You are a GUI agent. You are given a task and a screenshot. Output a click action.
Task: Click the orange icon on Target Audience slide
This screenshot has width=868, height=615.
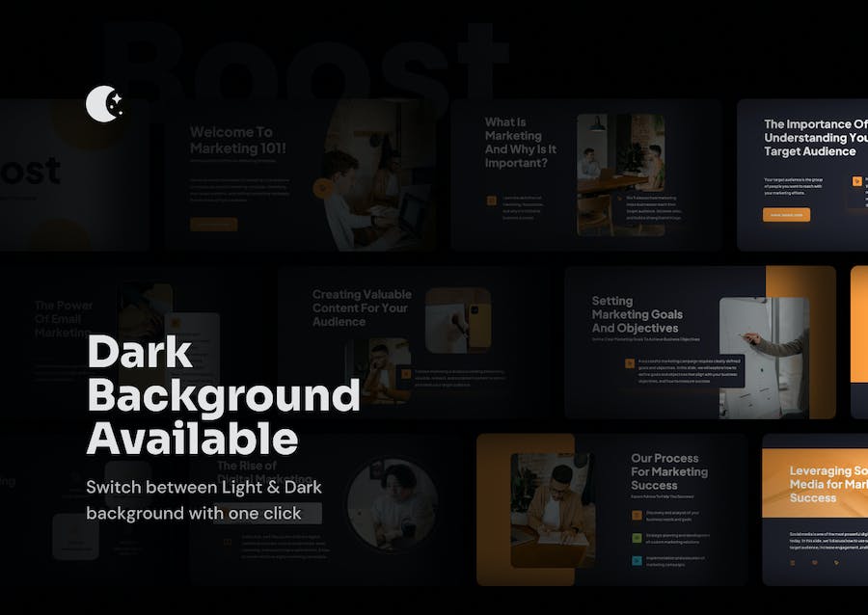click(x=855, y=180)
